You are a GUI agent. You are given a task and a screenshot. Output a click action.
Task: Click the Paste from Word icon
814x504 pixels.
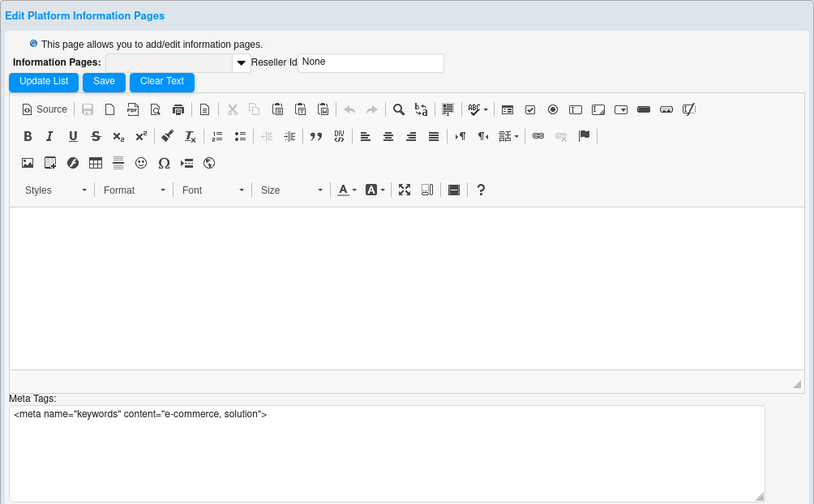point(323,109)
